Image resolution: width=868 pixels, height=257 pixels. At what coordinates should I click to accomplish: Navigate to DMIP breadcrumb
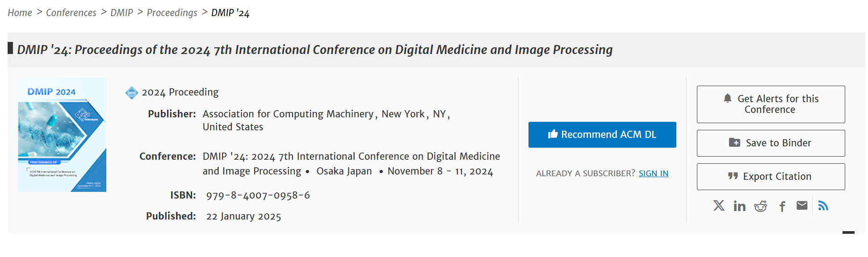tap(122, 12)
